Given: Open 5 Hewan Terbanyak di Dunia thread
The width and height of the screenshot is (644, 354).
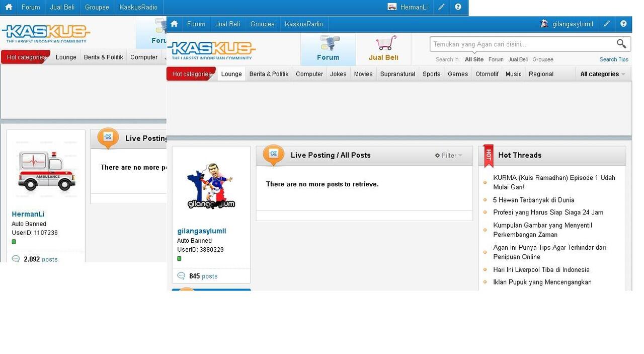Looking at the screenshot, I should (x=534, y=200).
